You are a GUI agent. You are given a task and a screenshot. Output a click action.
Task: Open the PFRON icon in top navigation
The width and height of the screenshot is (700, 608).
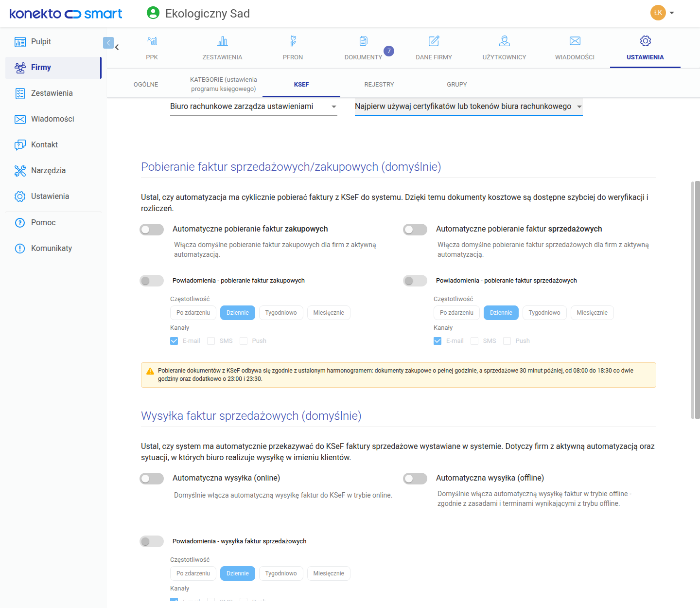point(293,41)
